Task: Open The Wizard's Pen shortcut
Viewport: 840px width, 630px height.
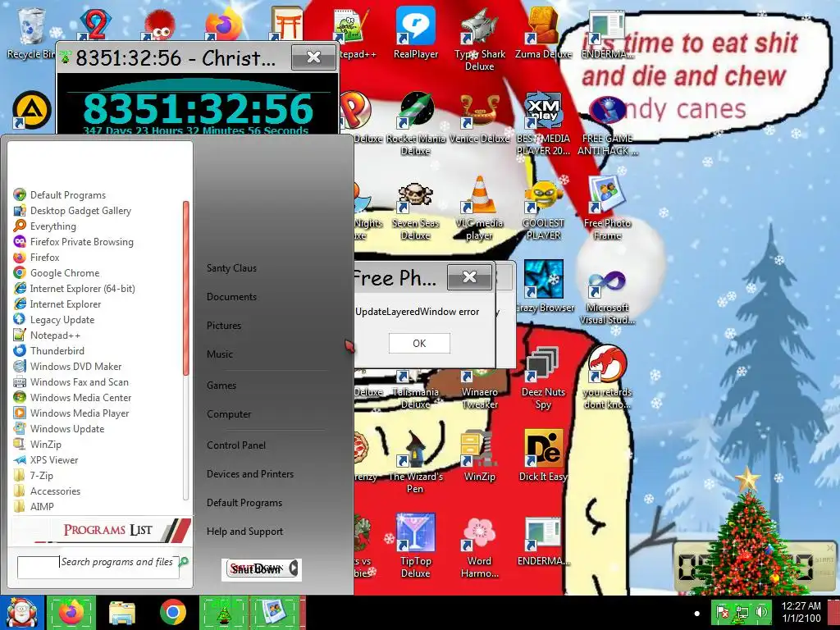Action: pos(416,463)
